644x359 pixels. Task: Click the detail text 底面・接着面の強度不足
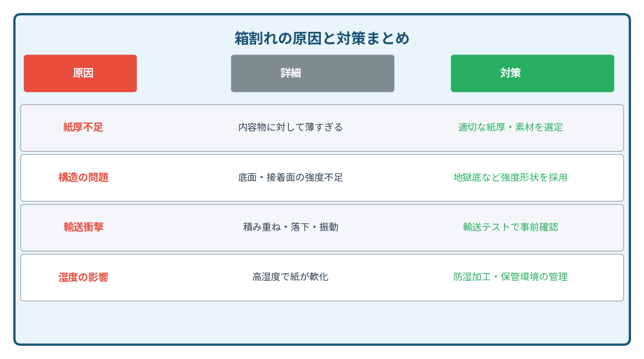click(x=291, y=178)
